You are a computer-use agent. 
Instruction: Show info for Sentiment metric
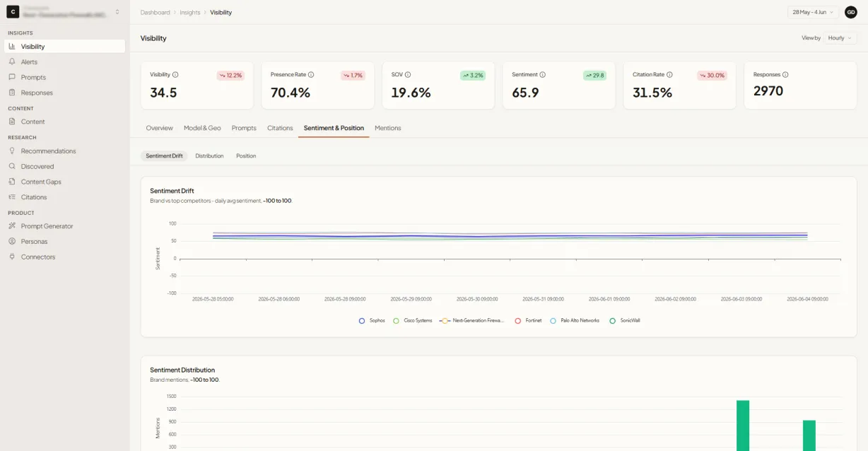point(543,74)
